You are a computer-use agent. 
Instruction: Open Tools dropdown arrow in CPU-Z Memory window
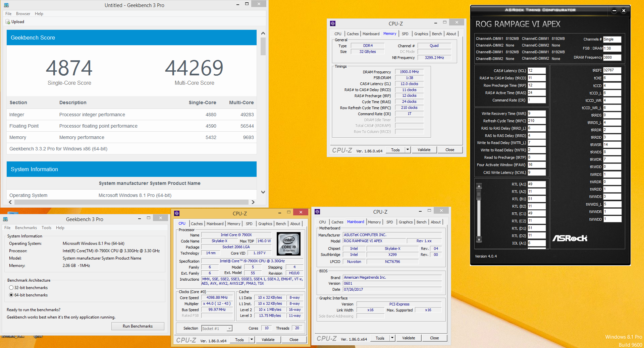tap(408, 150)
